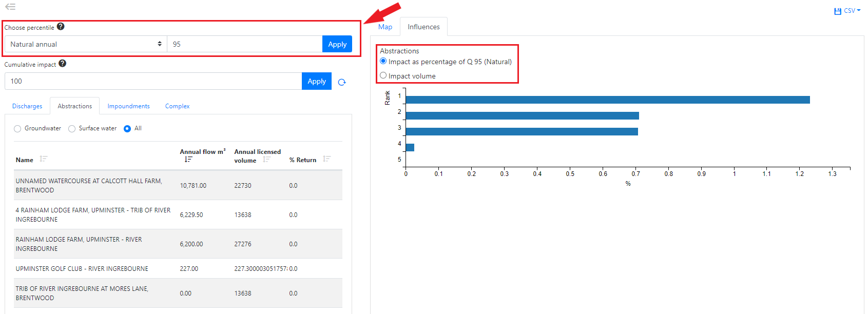Screen dimensions: 868x314
Task: Open the CSV export dropdown
Action: tap(847, 11)
